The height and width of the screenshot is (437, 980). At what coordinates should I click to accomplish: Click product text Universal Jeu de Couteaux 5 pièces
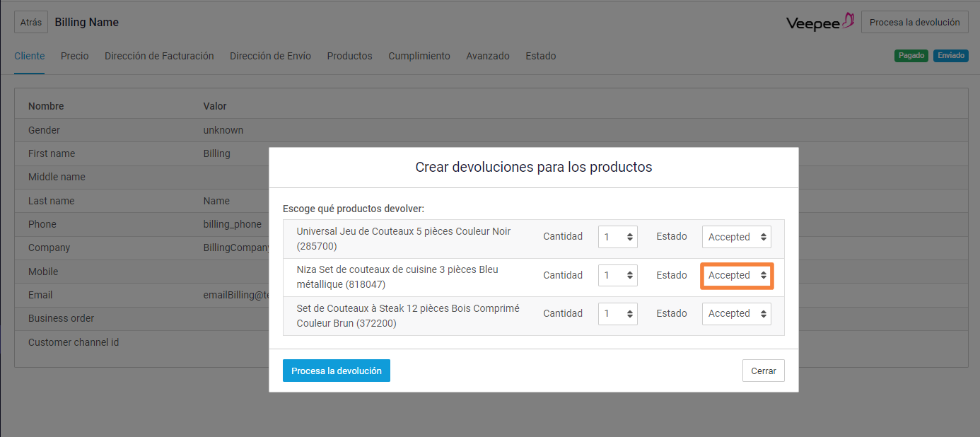404,239
